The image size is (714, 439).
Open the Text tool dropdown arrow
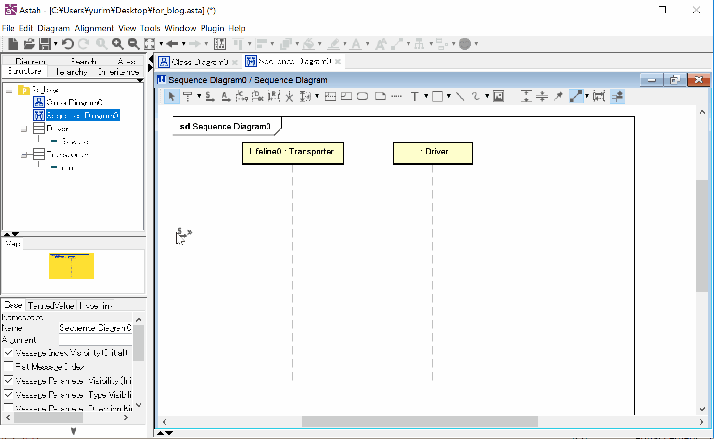point(426,96)
